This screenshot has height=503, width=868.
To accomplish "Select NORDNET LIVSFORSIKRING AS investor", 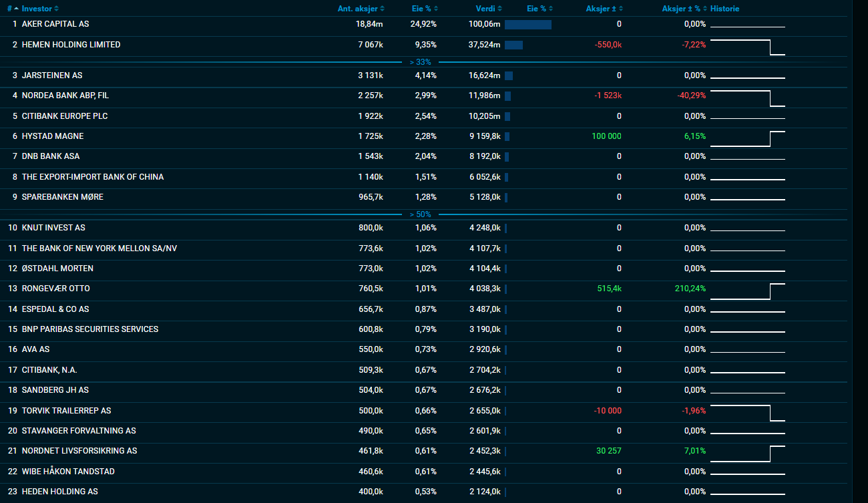I will 79,451.
